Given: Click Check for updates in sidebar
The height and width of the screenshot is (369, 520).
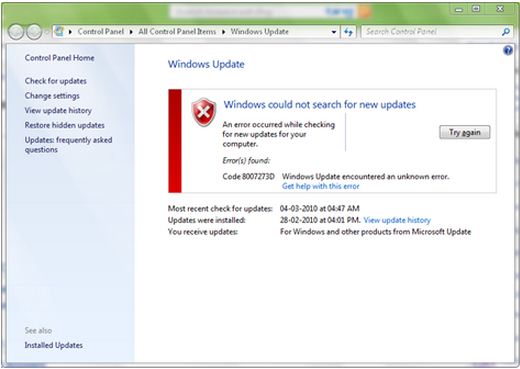Looking at the screenshot, I should coord(56,81).
